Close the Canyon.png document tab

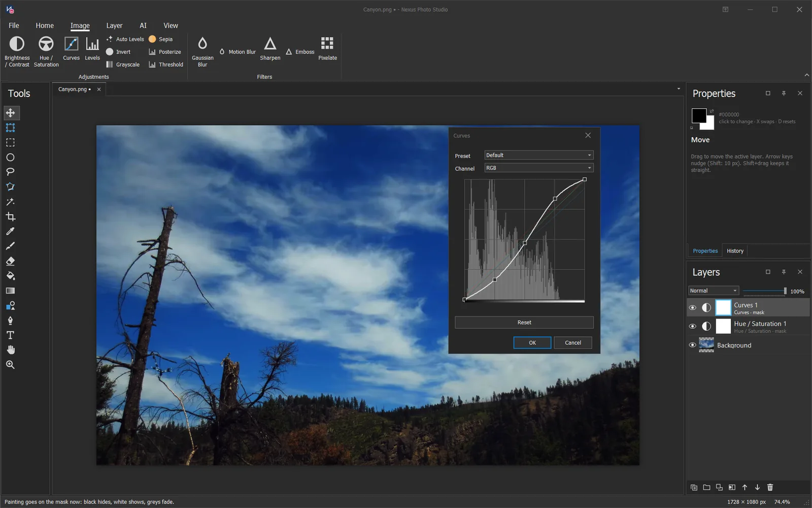click(99, 89)
